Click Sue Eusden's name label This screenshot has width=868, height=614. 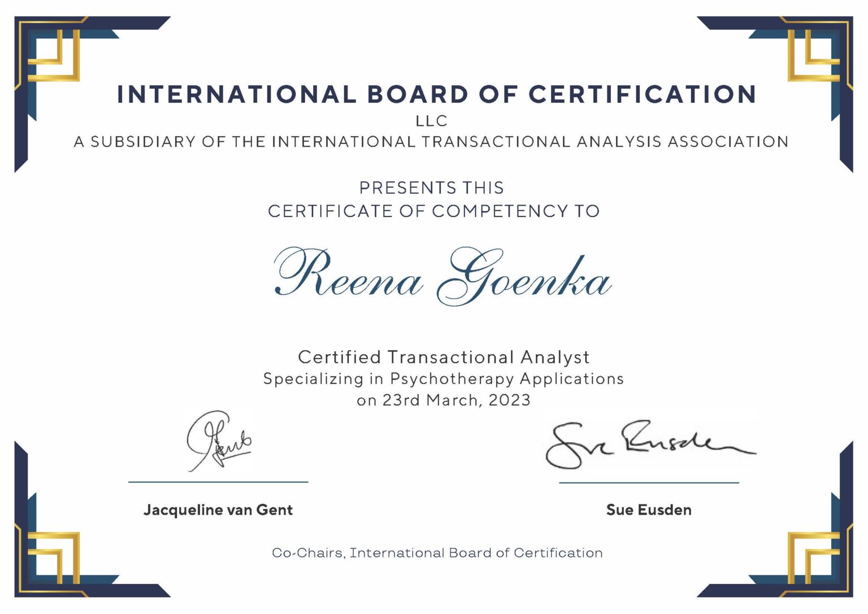click(x=648, y=510)
